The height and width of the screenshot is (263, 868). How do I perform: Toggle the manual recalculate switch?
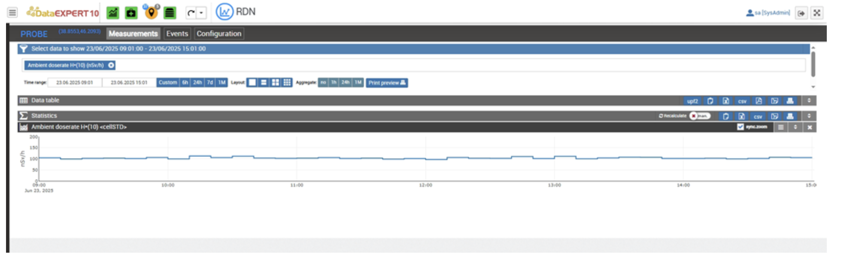tap(700, 116)
